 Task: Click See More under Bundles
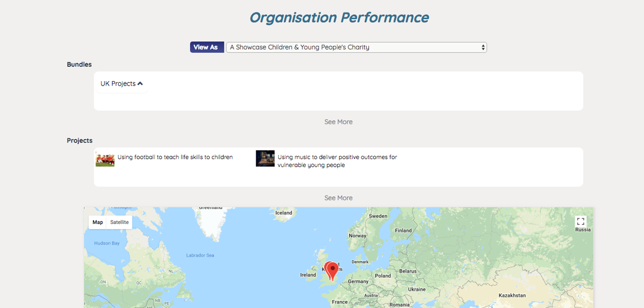tap(339, 122)
